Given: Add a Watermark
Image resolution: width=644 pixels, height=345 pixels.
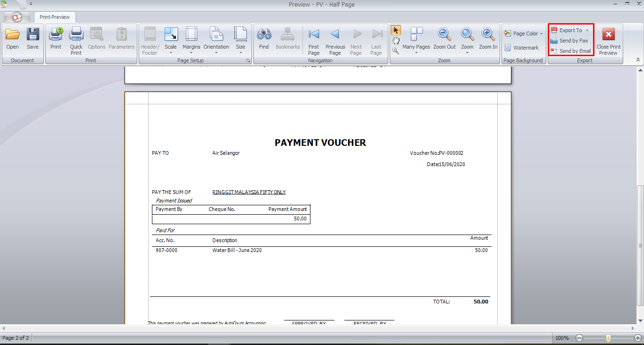Looking at the screenshot, I should point(521,48).
